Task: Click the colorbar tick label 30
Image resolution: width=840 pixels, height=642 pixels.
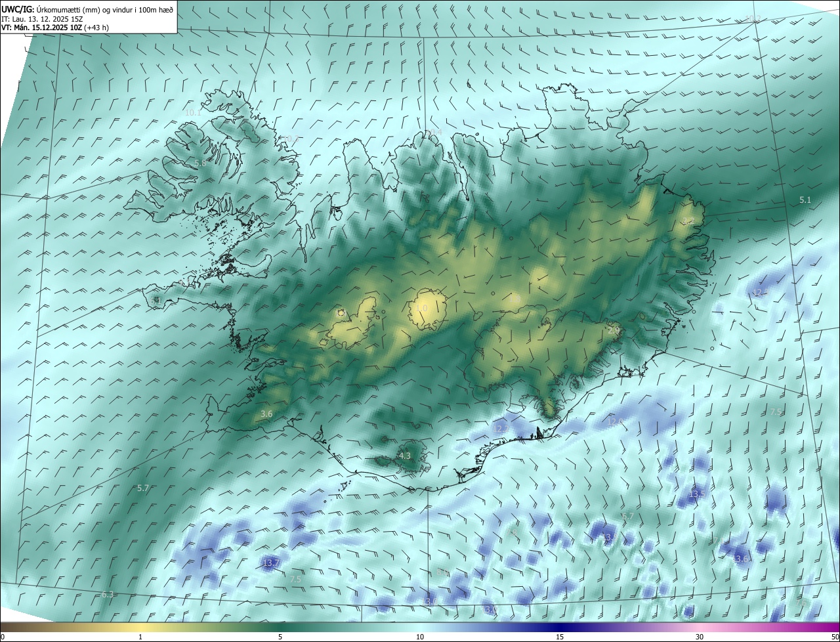Action: pyautogui.click(x=700, y=637)
